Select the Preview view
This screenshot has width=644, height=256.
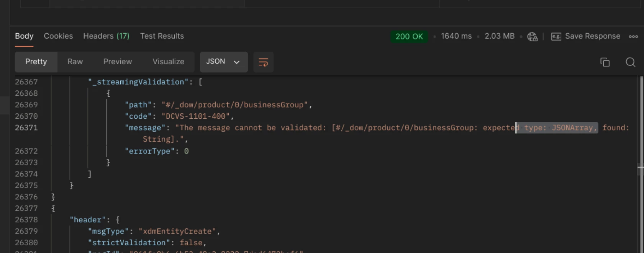pos(118,62)
